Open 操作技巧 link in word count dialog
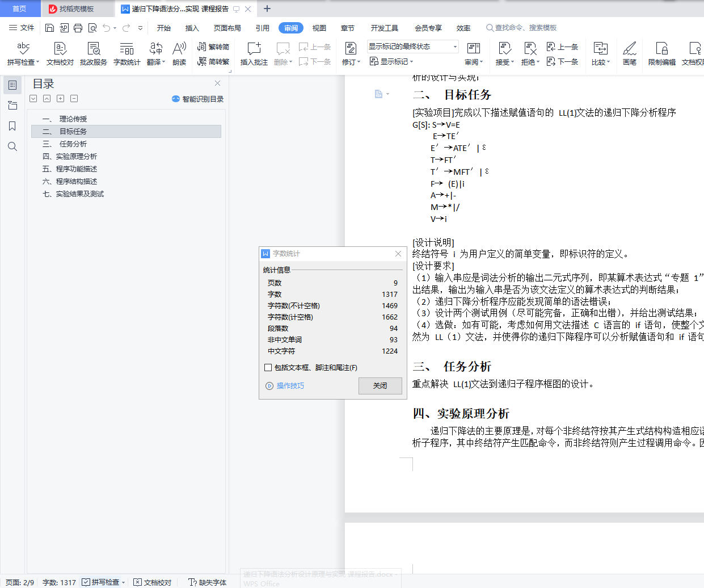 tap(285, 385)
